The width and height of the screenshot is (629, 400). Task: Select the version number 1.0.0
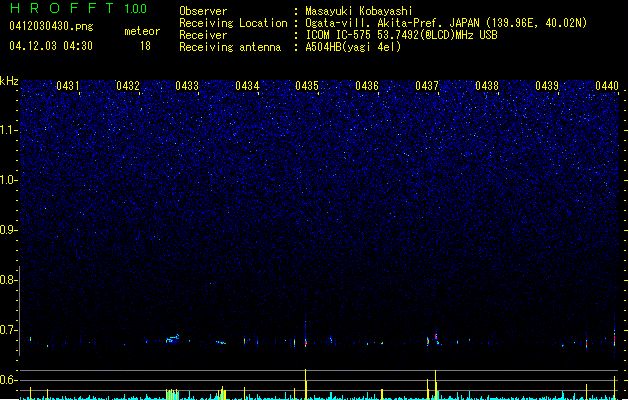pos(136,8)
